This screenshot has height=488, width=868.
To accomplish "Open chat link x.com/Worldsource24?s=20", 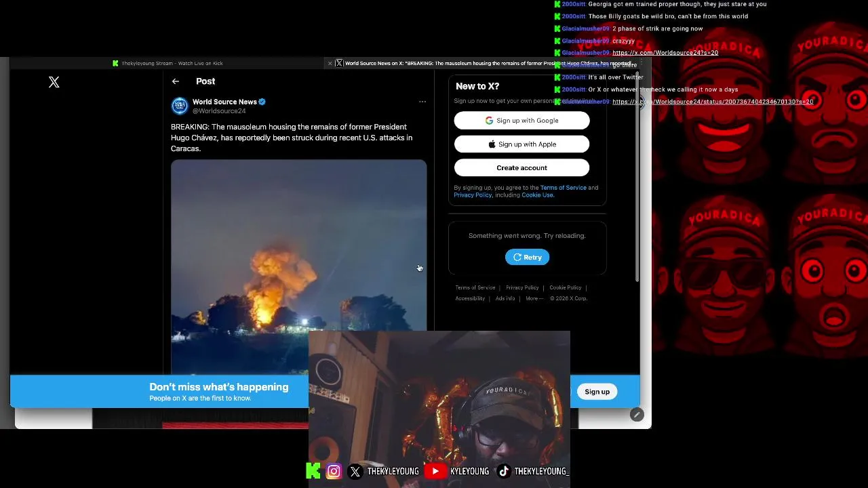I will pos(665,53).
